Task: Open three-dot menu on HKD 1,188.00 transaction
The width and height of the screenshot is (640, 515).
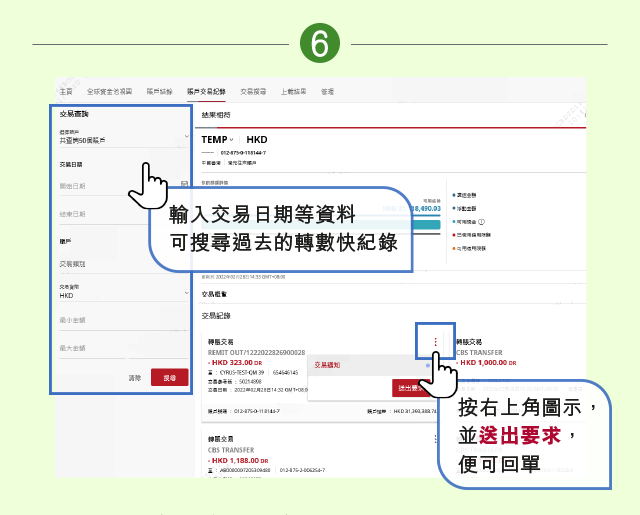Action: pyautogui.click(x=435, y=439)
